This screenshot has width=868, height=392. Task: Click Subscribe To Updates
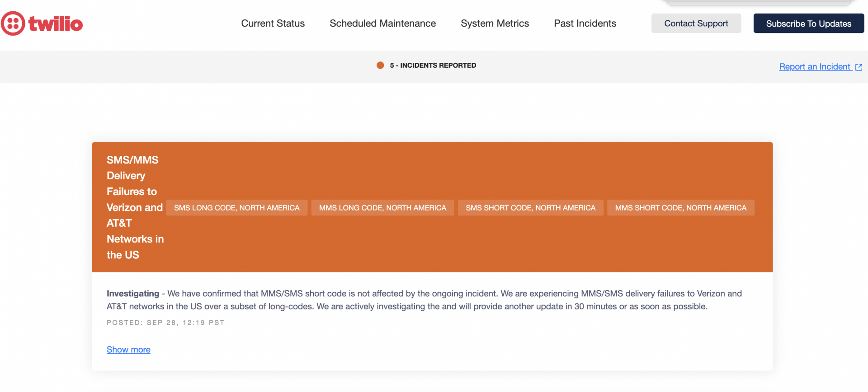pyautogui.click(x=808, y=23)
